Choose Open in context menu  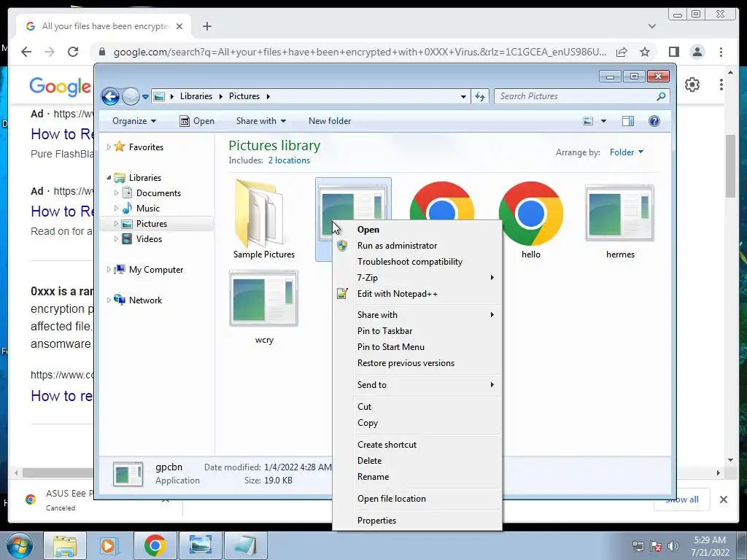[418, 230]
